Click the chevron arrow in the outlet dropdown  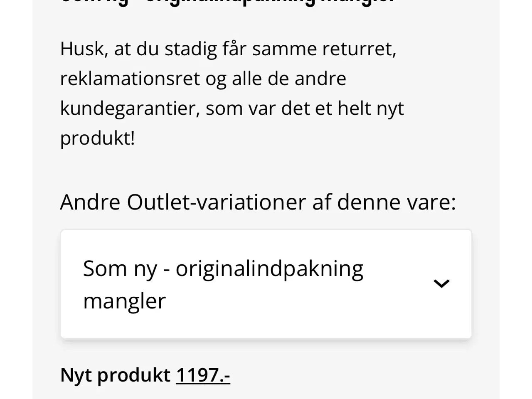pos(441,284)
